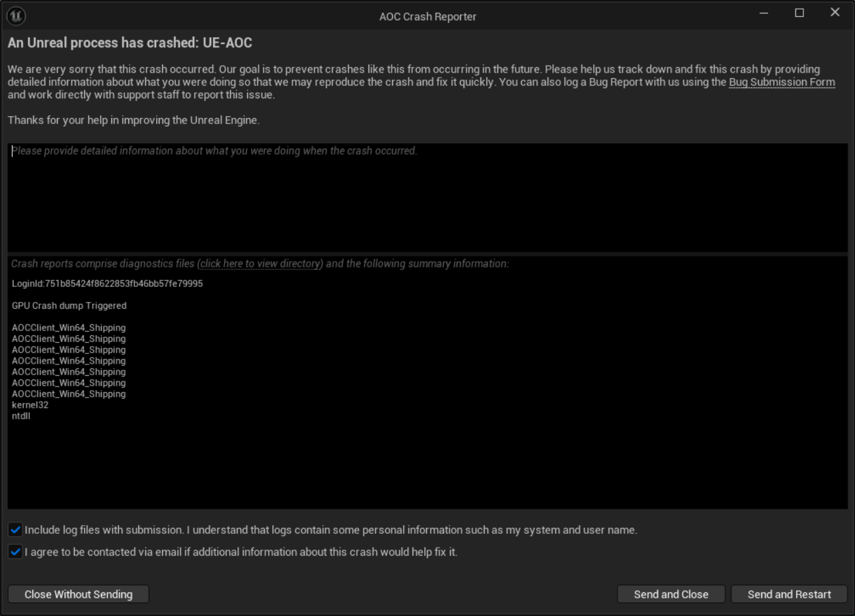Focus the crash description text box
Viewport: 855px width, 616px height.
point(427,197)
